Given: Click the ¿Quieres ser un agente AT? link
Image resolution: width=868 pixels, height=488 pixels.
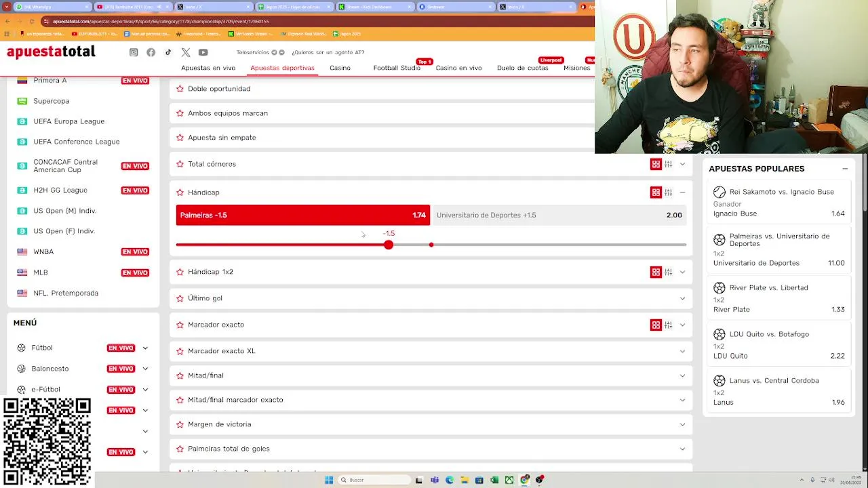Looking at the screenshot, I should point(328,52).
